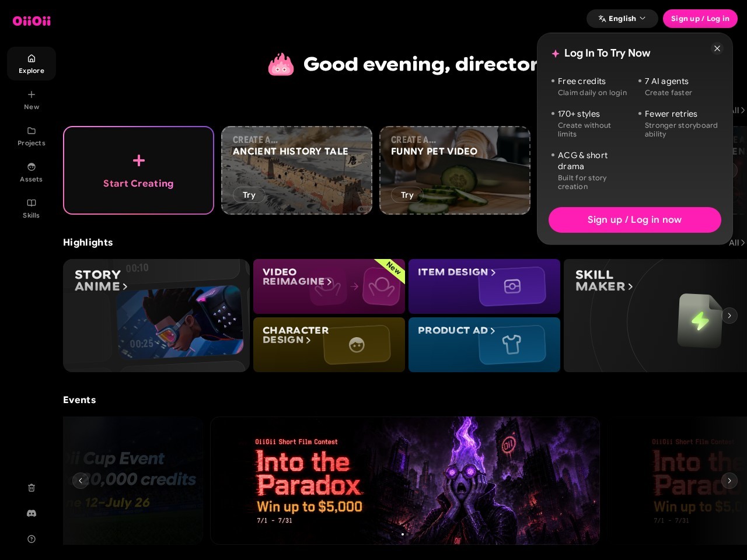
Task: Click Try on Ancient History Tale card
Action: tap(249, 195)
